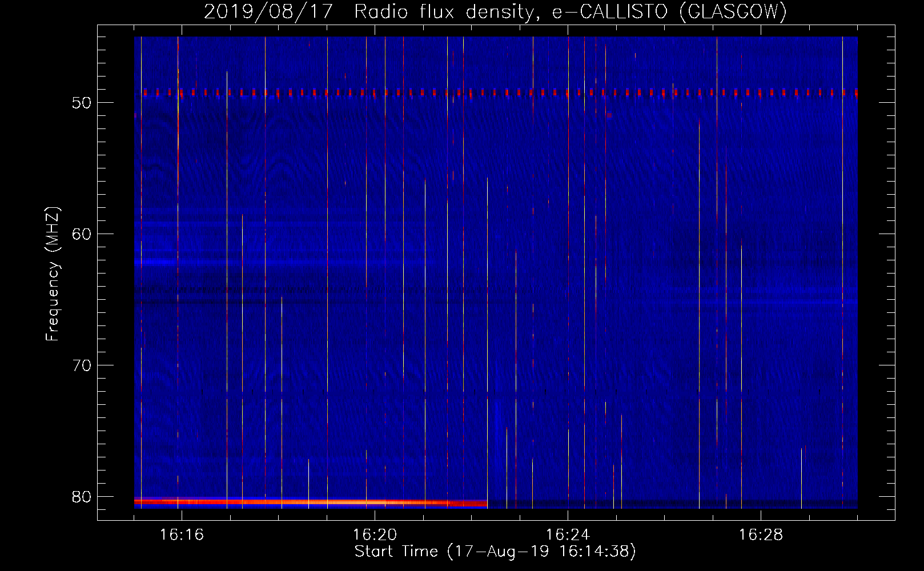
Task: Click the small red mark at 51 MHz near 16:25
Action: (x=609, y=115)
